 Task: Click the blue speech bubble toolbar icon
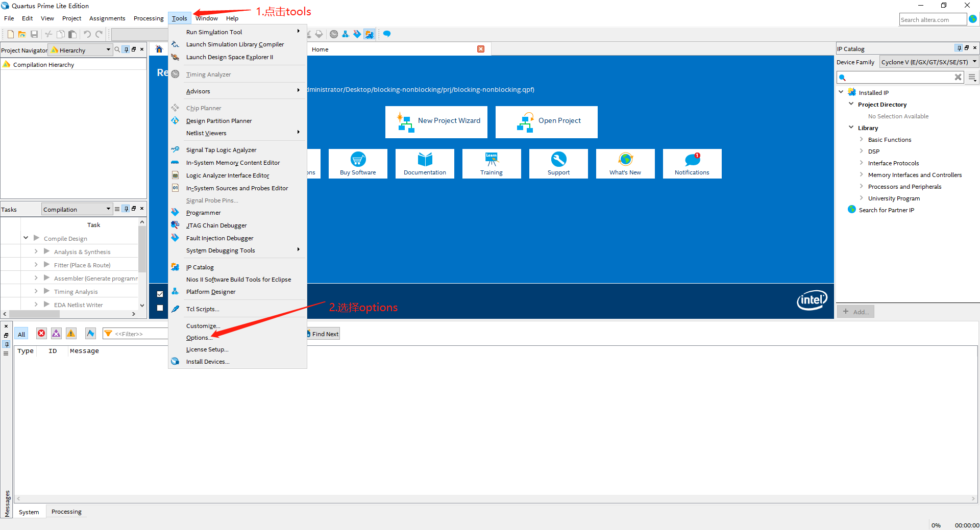click(387, 34)
